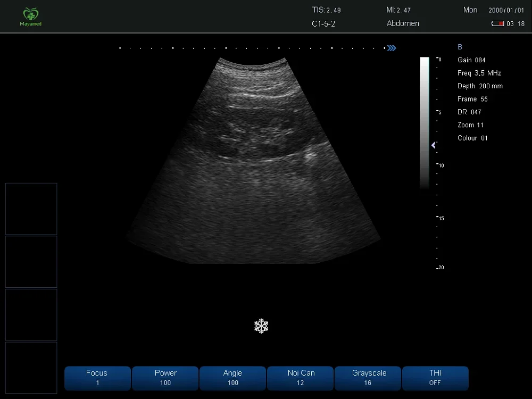Image resolution: width=532 pixels, height=399 pixels.
Task: Click the Gain 084 parameter
Action: [471, 60]
